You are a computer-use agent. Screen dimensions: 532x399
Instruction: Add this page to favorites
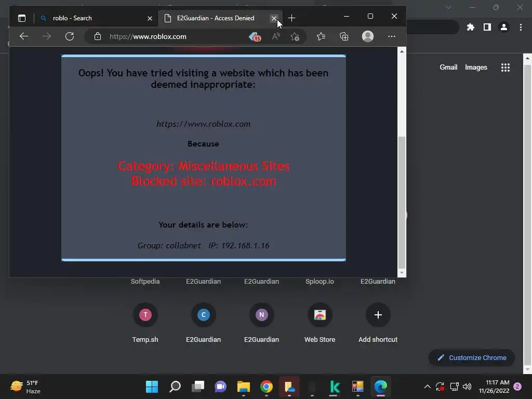click(295, 36)
